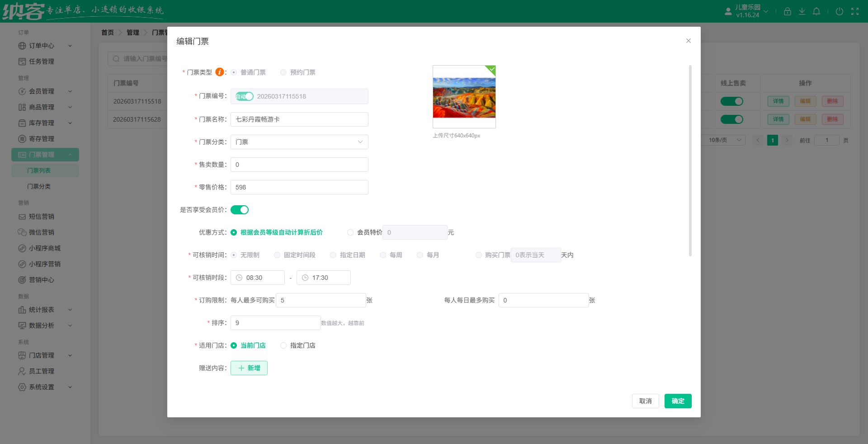Click the notification bell icon
Screen dimensions: 868x444
click(x=816, y=11)
